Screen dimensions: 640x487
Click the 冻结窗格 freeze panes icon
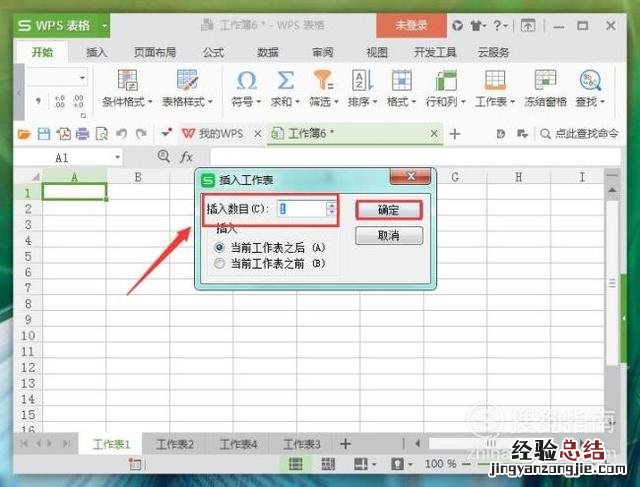(545, 81)
